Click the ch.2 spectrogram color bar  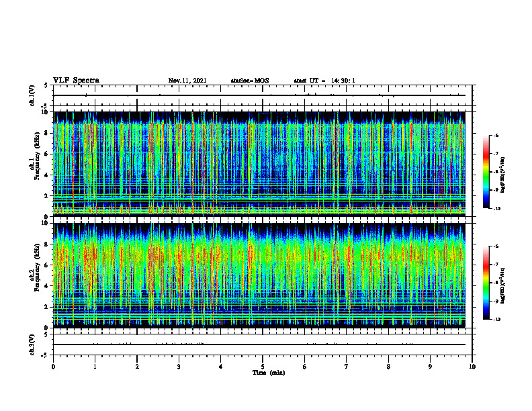click(486, 283)
